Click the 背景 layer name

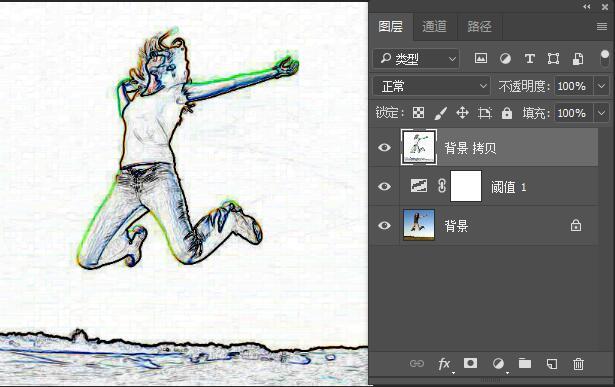coord(456,226)
